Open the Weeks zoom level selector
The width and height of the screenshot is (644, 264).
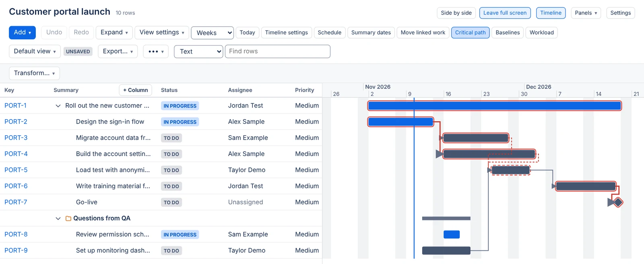[213, 33]
